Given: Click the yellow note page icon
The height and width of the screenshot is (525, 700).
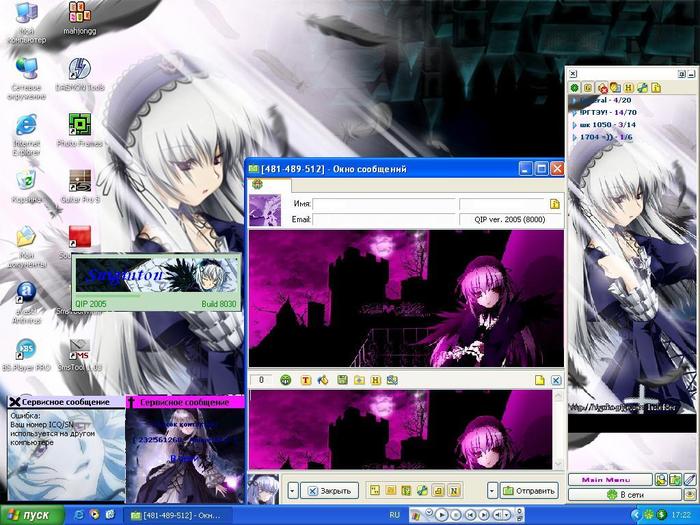Looking at the screenshot, I should (540, 380).
